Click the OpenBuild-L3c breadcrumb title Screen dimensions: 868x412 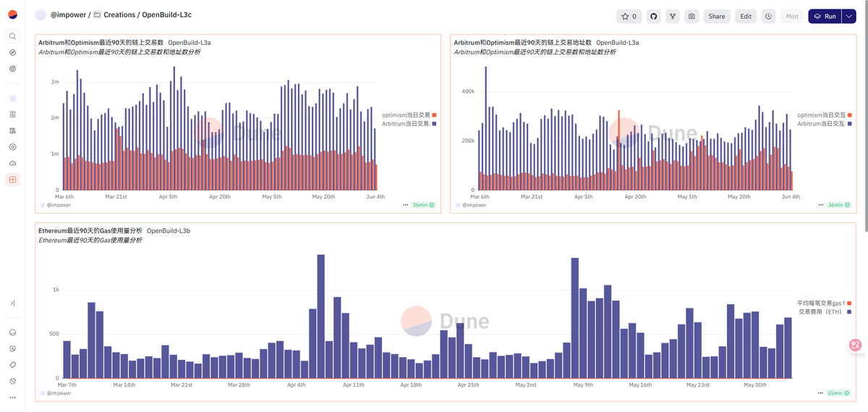(166, 15)
